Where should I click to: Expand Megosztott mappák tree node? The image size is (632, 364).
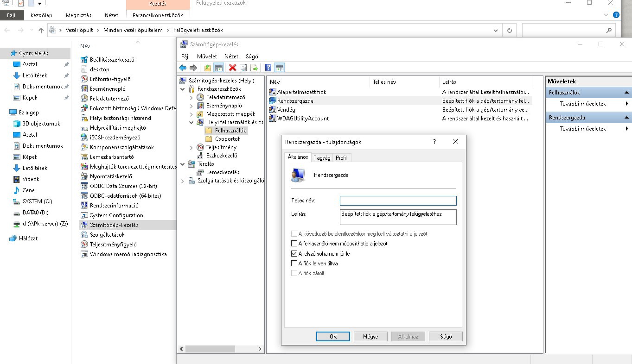point(192,114)
